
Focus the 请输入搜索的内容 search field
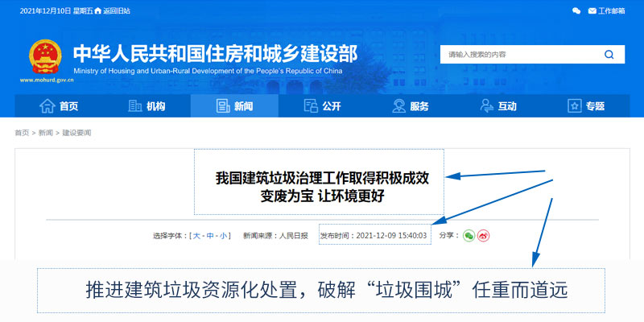pos(532,54)
